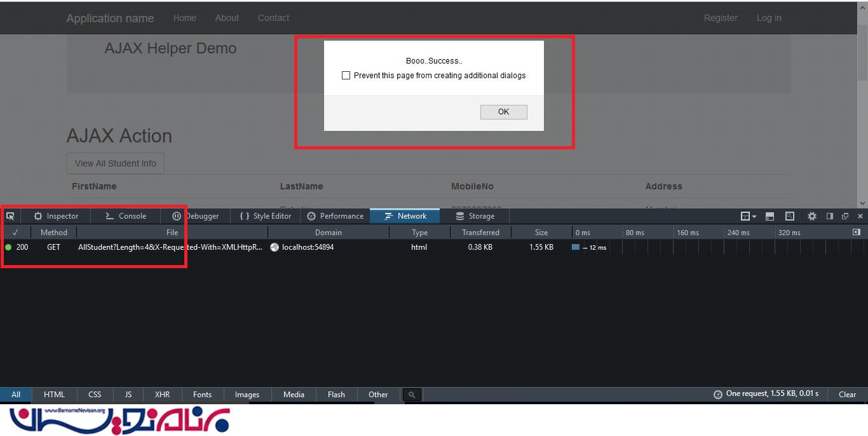Image resolution: width=868 pixels, height=436 pixels.
Task: Filter network requests by Other
Action: (378, 395)
